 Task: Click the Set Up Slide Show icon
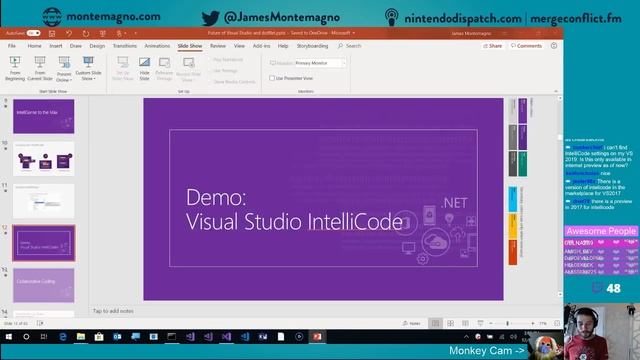coord(123,62)
